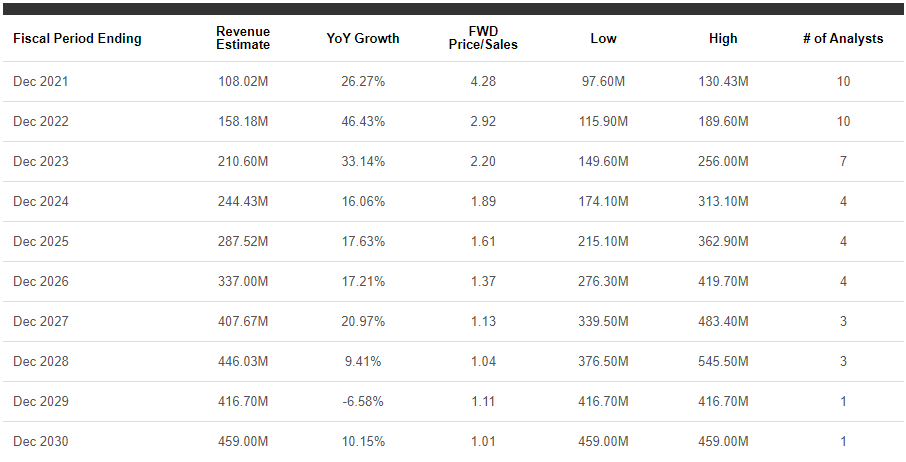Select the 545.50M high estimate cell
906x462 pixels.
pyautogui.click(x=723, y=362)
